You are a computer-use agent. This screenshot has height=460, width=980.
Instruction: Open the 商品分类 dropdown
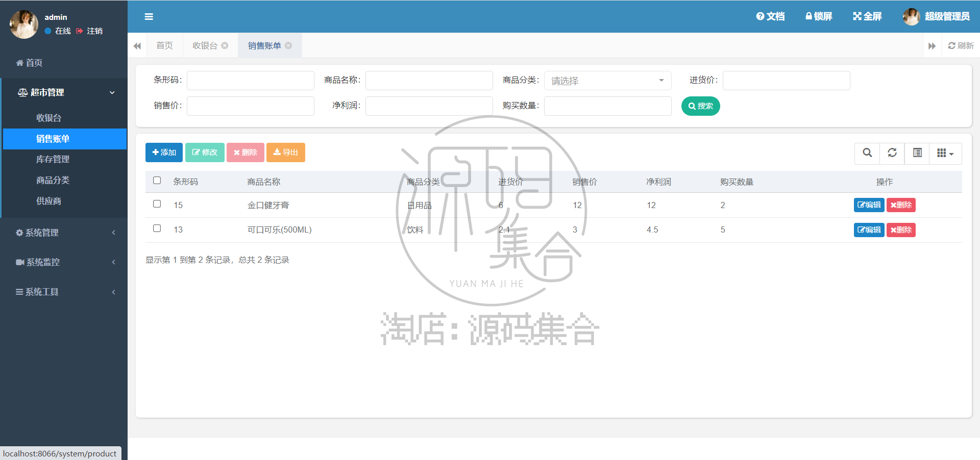coord(608,81)
